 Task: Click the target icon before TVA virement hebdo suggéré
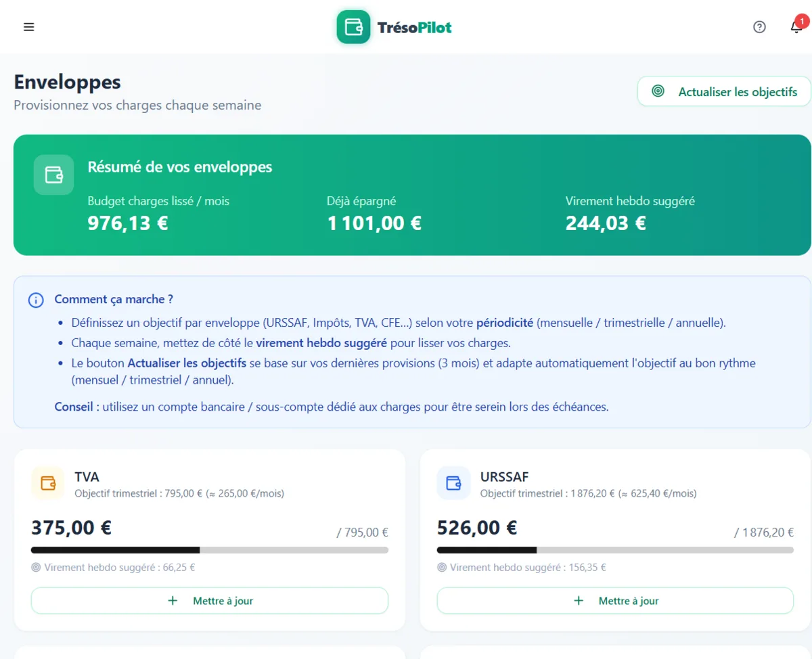pos(36,567)
